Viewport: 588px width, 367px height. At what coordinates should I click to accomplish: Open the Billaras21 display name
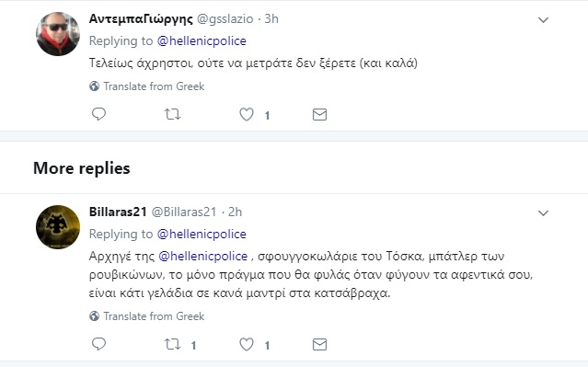(118, 212)
